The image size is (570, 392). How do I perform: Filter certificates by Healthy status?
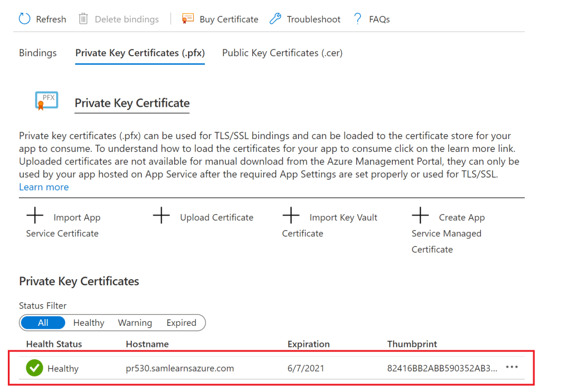pyautogui.click(x=89, y=322)
